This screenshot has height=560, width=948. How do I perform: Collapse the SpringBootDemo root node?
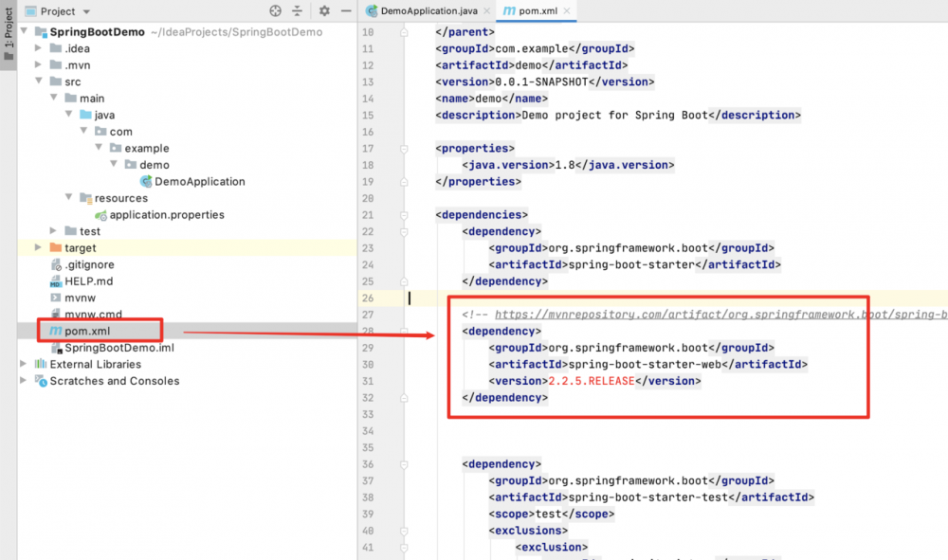(25, 31)
